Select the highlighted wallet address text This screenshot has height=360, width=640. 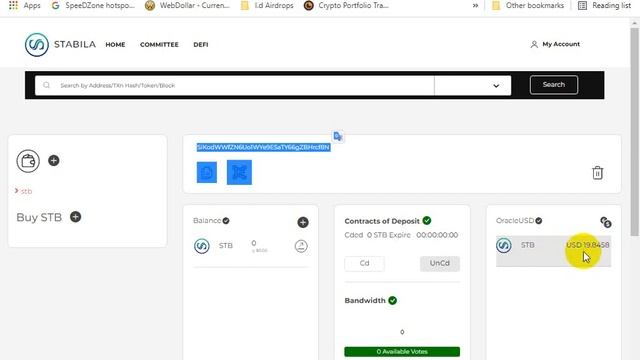263,147
